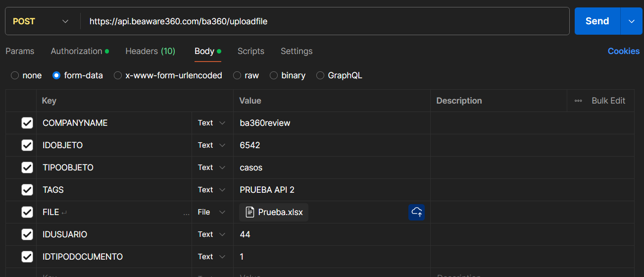Change IDOBJETO type via Text dropdown
Image resolution: width=644 pixels, height=277 pixels.
211,145
